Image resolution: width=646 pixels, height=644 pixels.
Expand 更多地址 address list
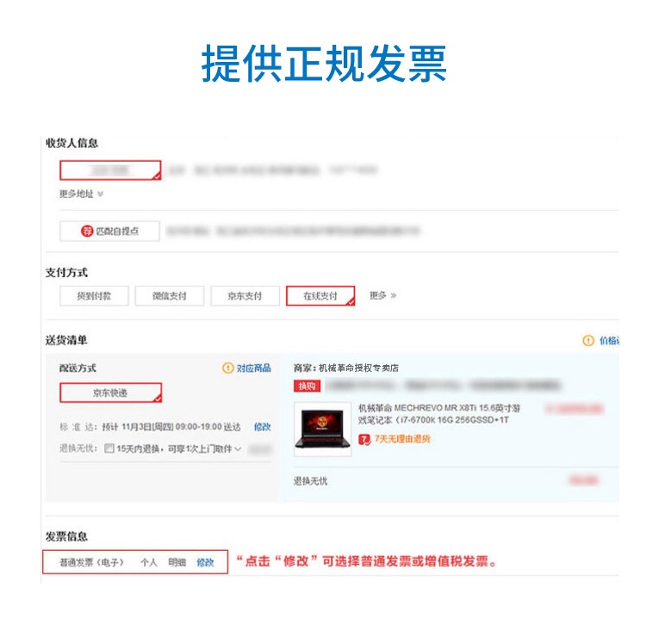[x=81, y=194]
